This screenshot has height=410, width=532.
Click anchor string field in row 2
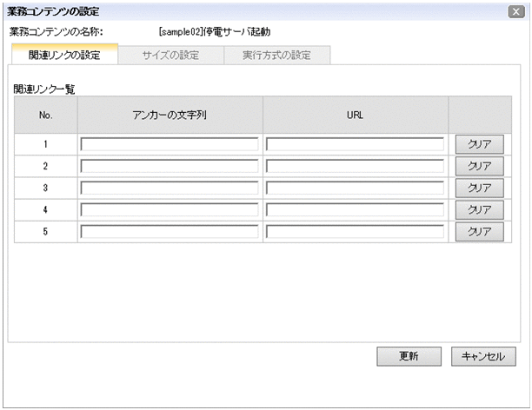(x=170, y=166)
